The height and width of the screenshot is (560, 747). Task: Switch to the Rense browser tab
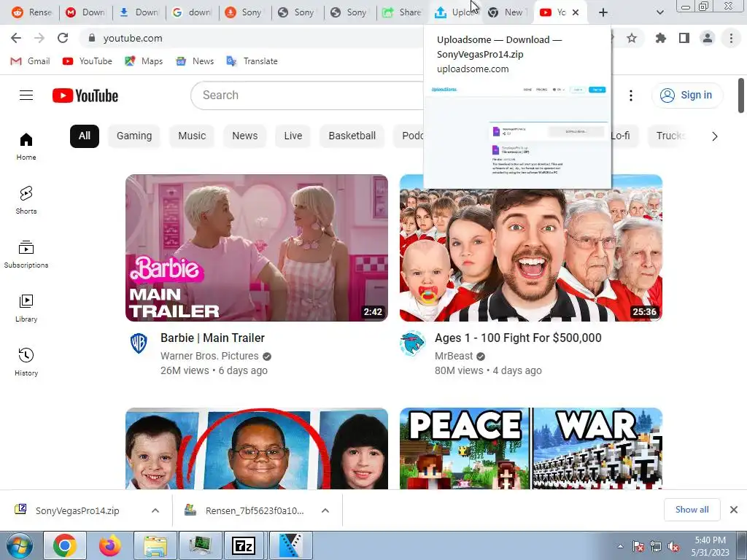31,12
